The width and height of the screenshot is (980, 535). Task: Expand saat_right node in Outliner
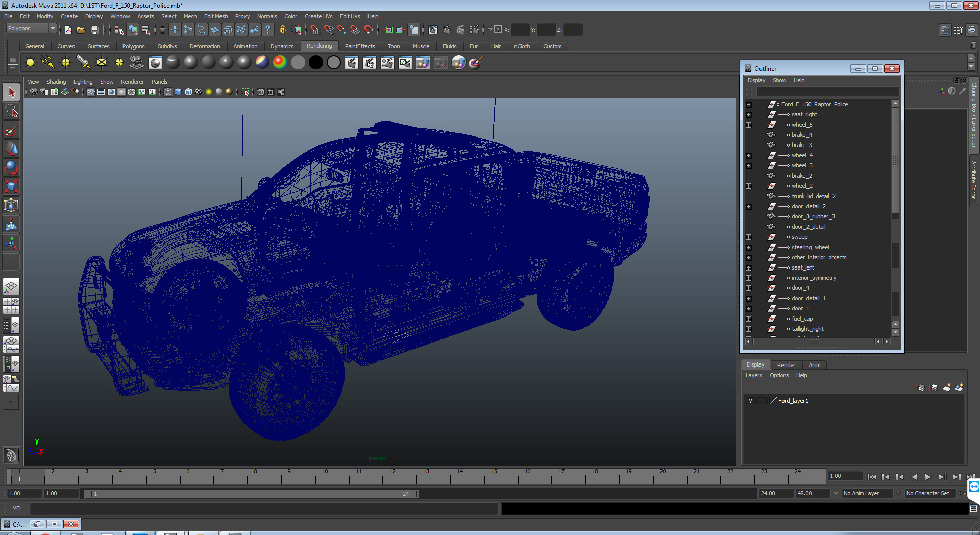[749, 114]
